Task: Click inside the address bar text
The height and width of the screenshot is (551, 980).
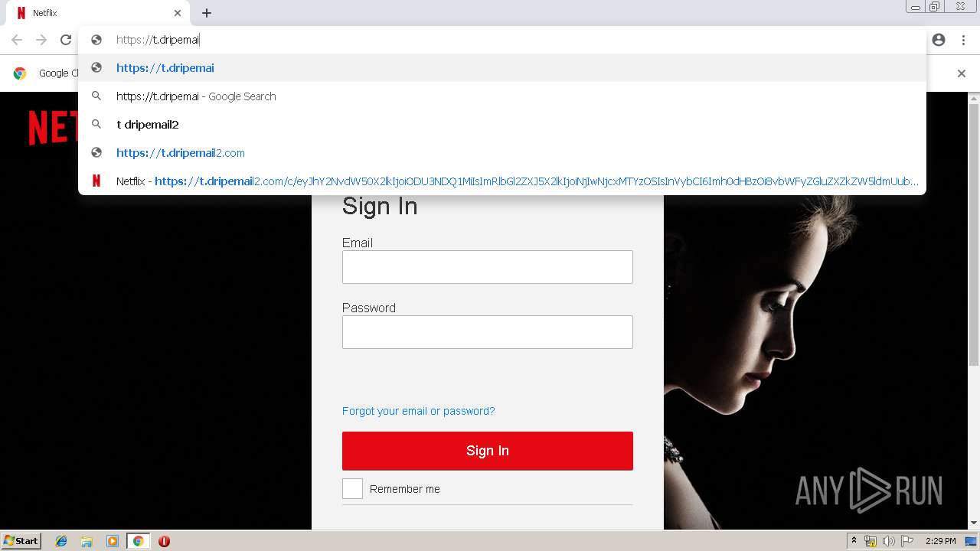Action: coord(158,40)
